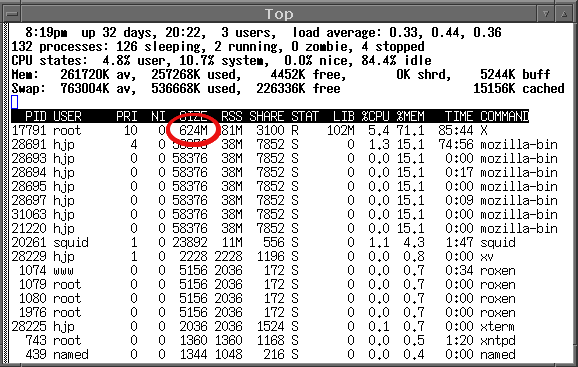This screenshot has width=578, height=367.
Task: Click PID 28691 mozilla-bin row
Action: pos(285,144)
